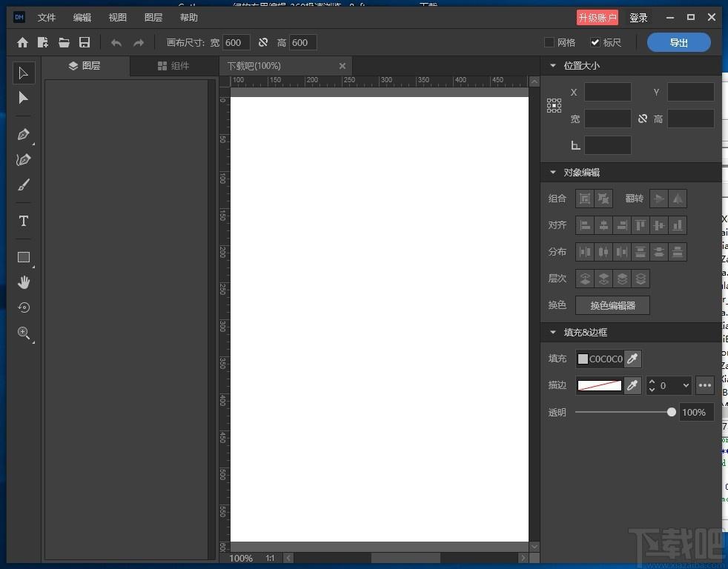This screenshot has width=728, height=569.
Task: Adjust stroke width stepper arrows
Action: [x=652, y=385]
